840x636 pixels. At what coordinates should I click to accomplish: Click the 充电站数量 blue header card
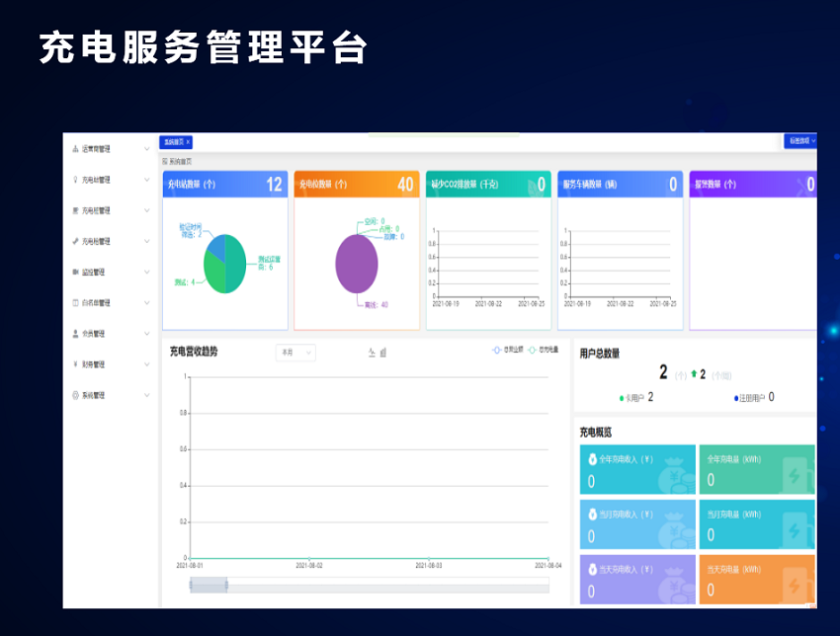point(225,184)
